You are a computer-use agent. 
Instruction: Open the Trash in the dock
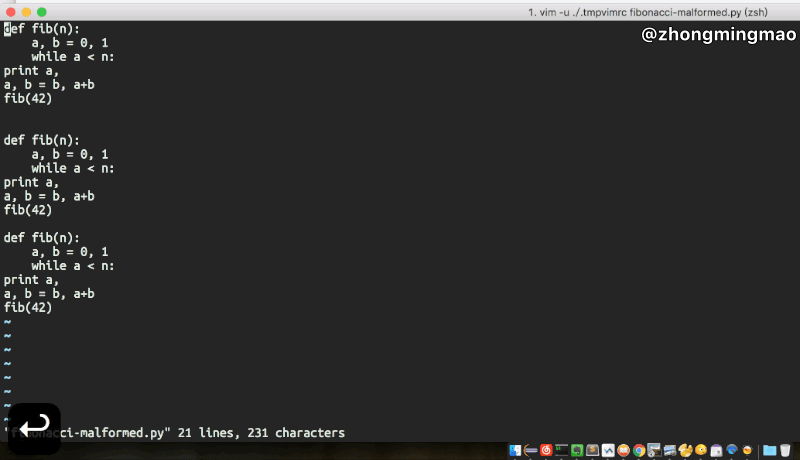tap(785, 450)
